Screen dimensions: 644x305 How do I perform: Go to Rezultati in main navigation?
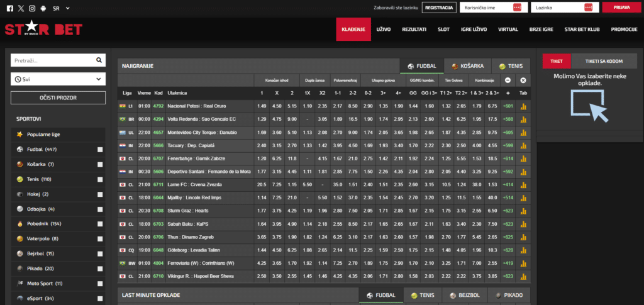(x=414, y=30)
